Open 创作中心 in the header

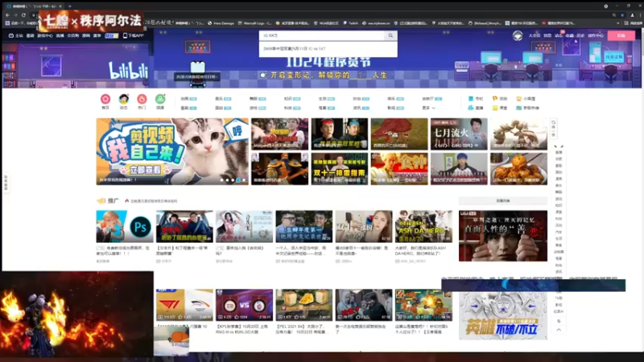pyautogui.click(x=595, y=35)
